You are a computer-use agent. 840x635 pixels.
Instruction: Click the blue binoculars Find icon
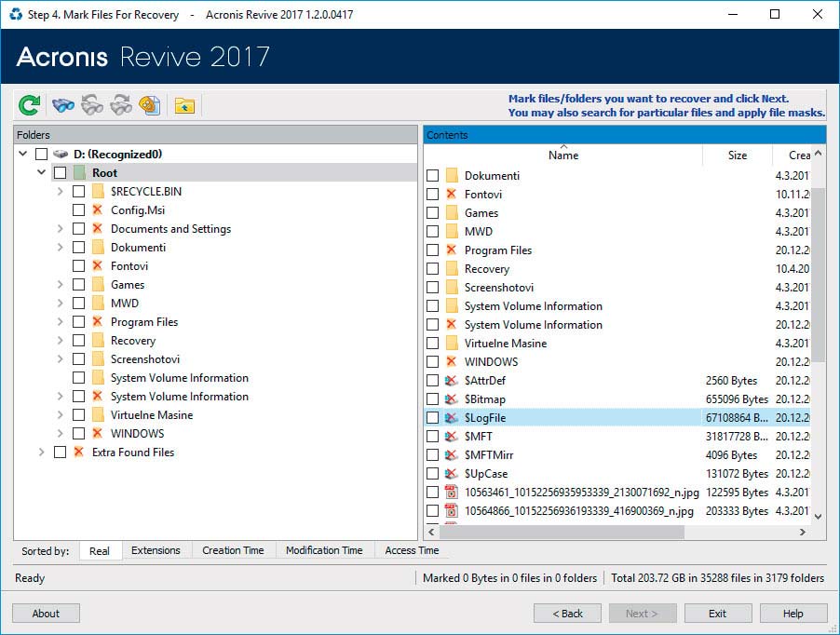[63, 105]
